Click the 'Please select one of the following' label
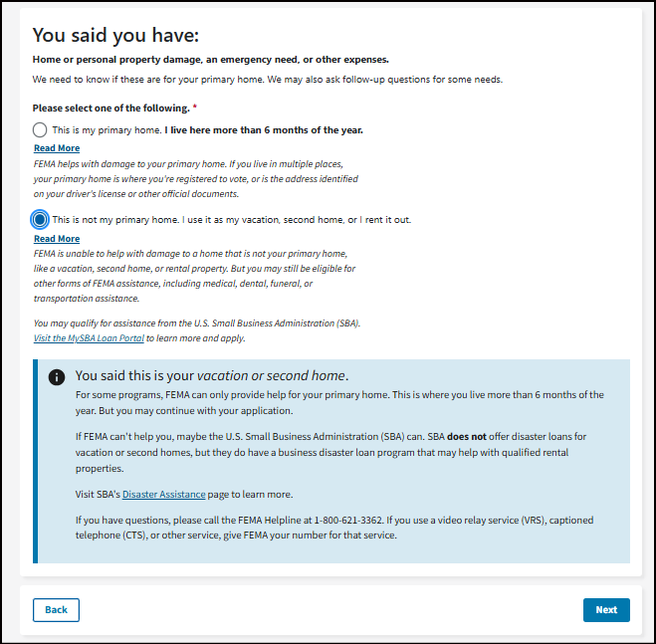The width and height of the screenshot is (656, 644). (110, 107)
